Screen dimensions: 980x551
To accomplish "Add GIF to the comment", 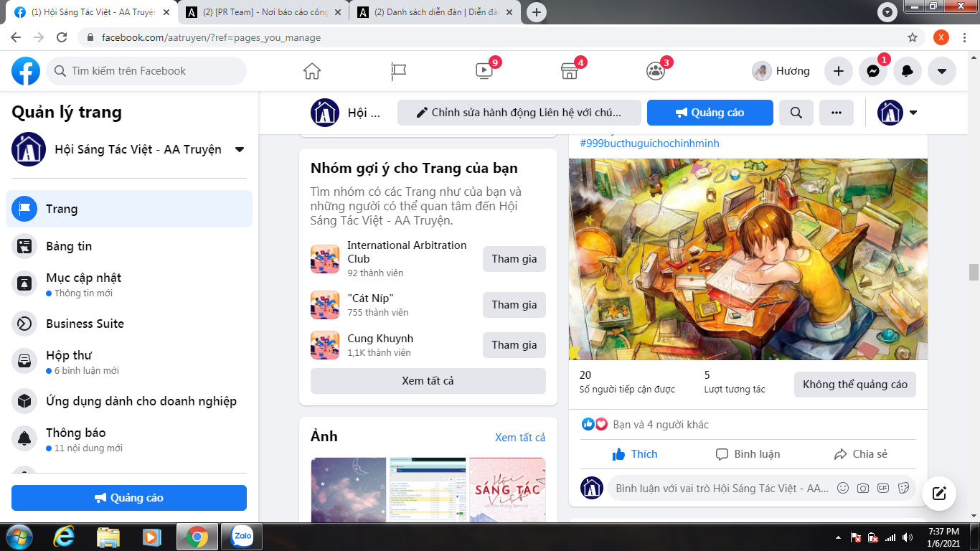I will [883, 488].
